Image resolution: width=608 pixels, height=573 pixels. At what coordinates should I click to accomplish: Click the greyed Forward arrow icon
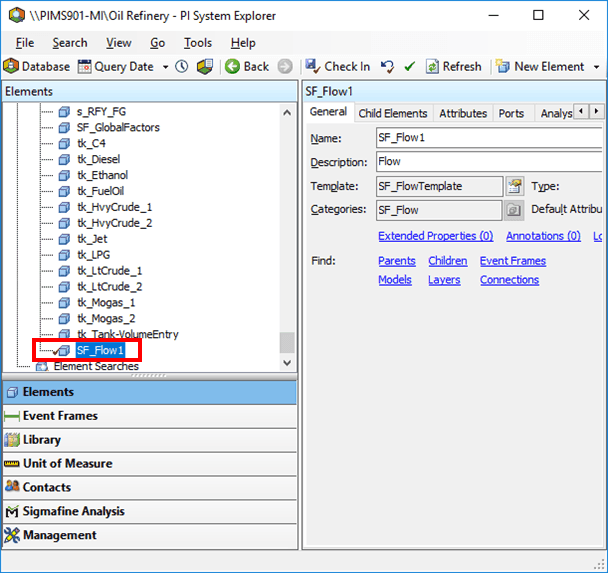[285, 67]
